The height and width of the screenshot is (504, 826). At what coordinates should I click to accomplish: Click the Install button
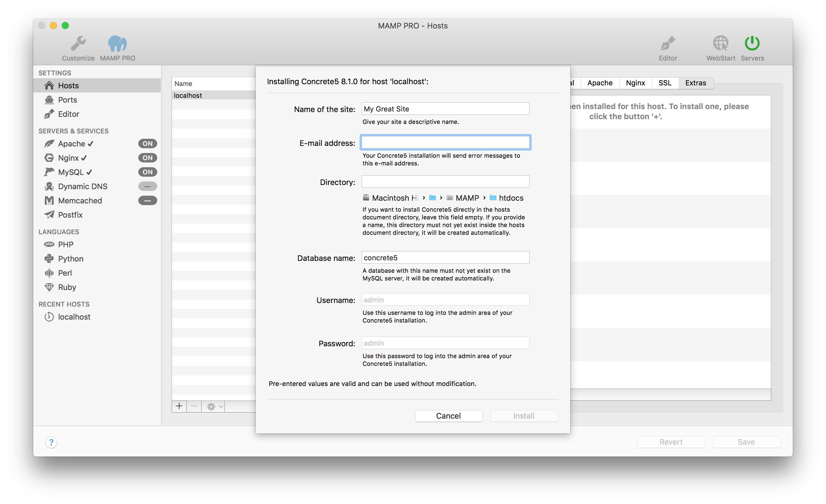pyautogui.click(x=524, y=416)
